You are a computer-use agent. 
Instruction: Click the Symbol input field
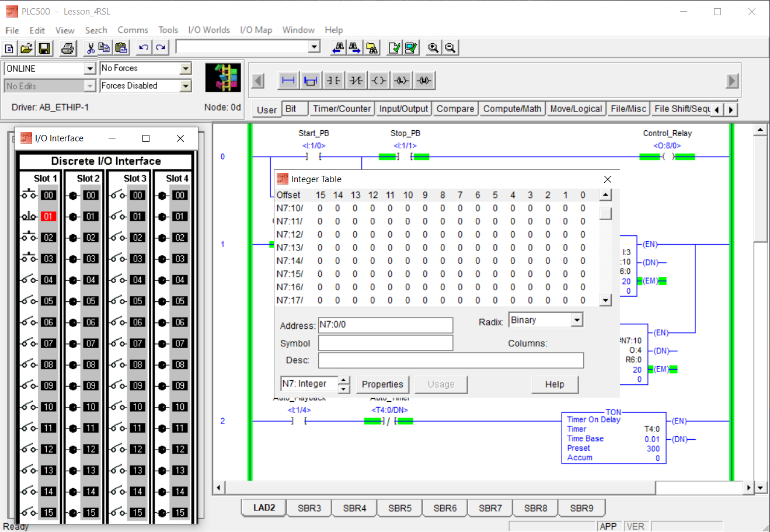point(385,343)
